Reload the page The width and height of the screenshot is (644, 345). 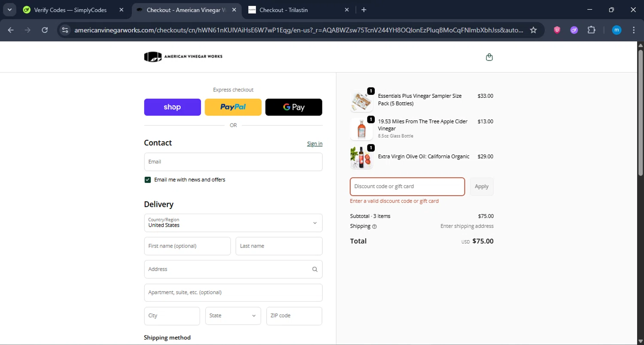click(45, 30)
